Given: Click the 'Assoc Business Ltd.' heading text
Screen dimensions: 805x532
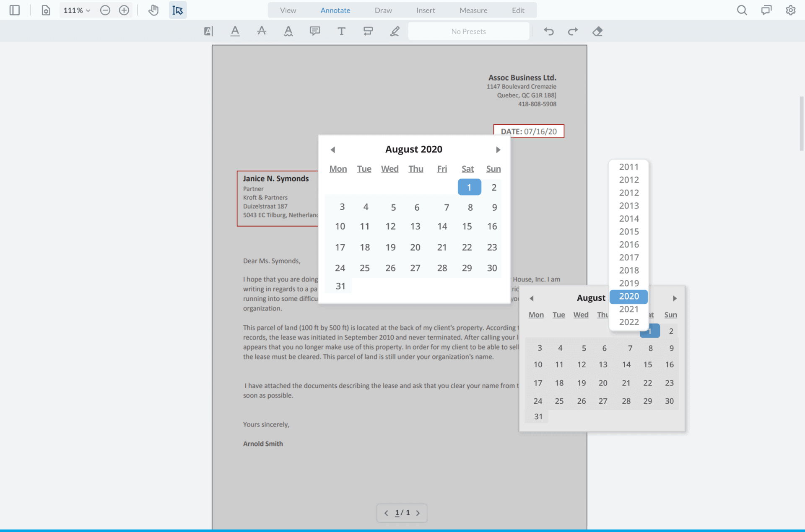Looking at the screenshot, I should (522, 77).
